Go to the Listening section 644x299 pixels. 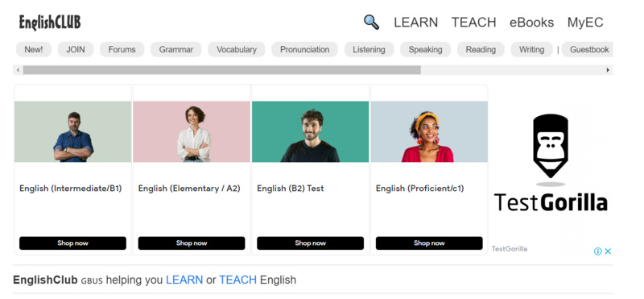pos(369,49)
